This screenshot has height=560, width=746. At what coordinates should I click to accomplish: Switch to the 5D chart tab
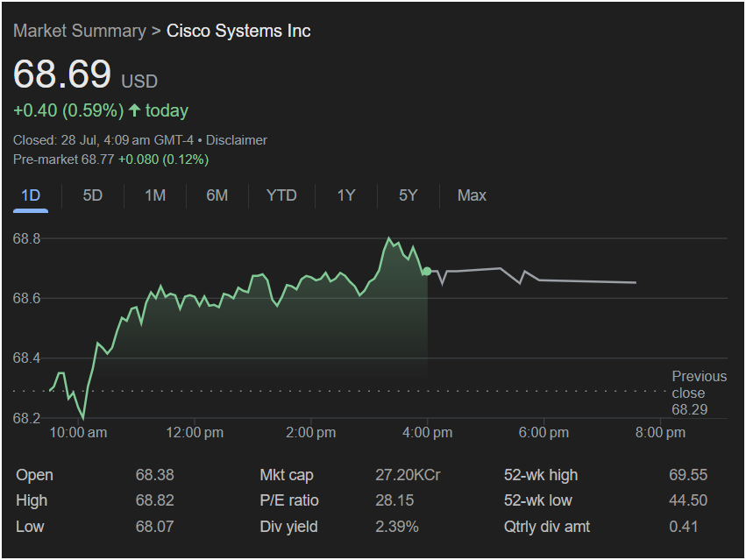(x=92, y=195)
